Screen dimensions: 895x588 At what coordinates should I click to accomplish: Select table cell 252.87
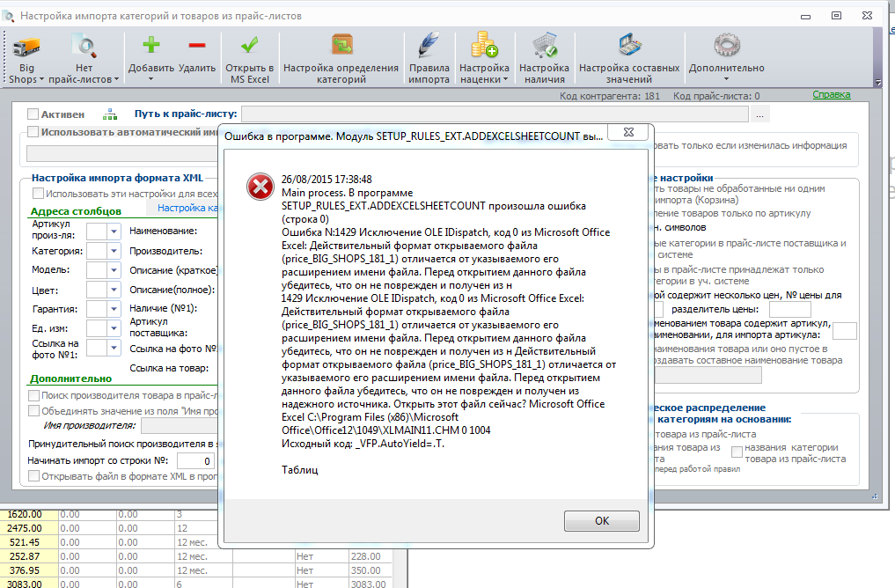tap(30, 556)
